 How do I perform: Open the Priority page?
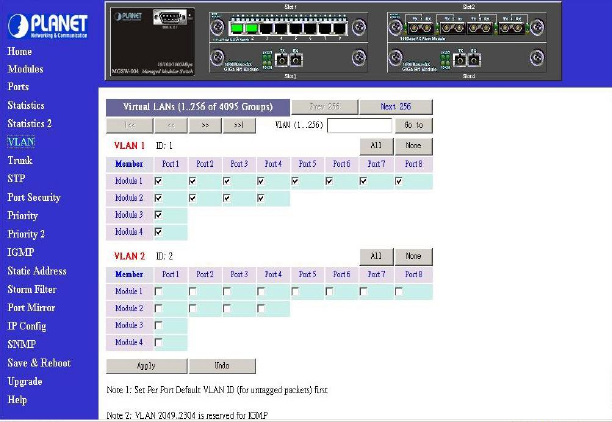(x=23, y=215)
